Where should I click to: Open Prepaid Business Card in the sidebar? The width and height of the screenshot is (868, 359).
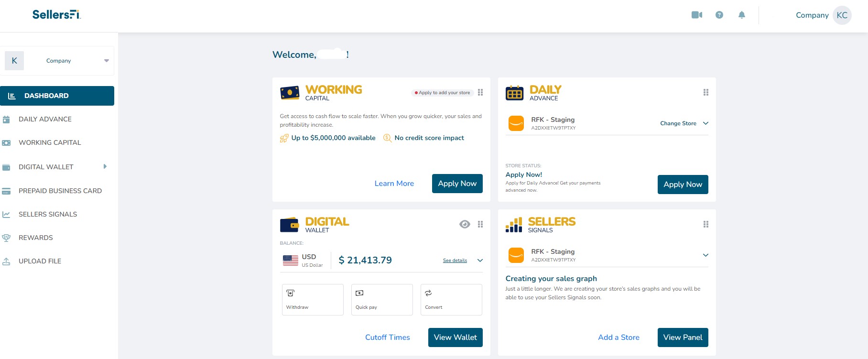point(60,191)
